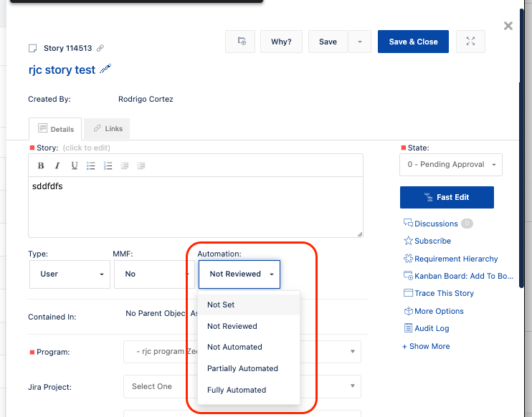This screenshot has width=532, height=417.
Task: Insert a bulleted list
Action: click(90, 166)
